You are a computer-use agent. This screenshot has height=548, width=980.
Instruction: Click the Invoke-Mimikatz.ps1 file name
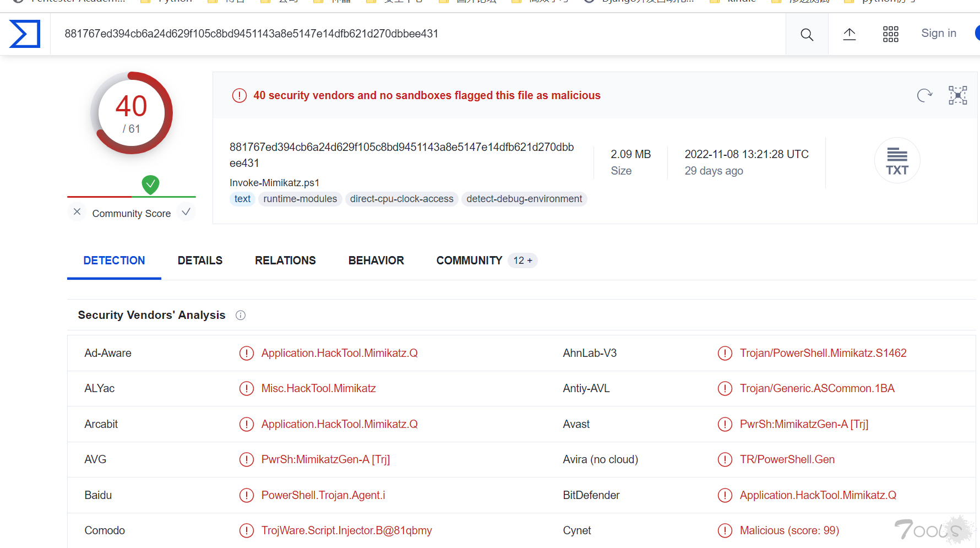pyautogui.click(x=274, y=183)
